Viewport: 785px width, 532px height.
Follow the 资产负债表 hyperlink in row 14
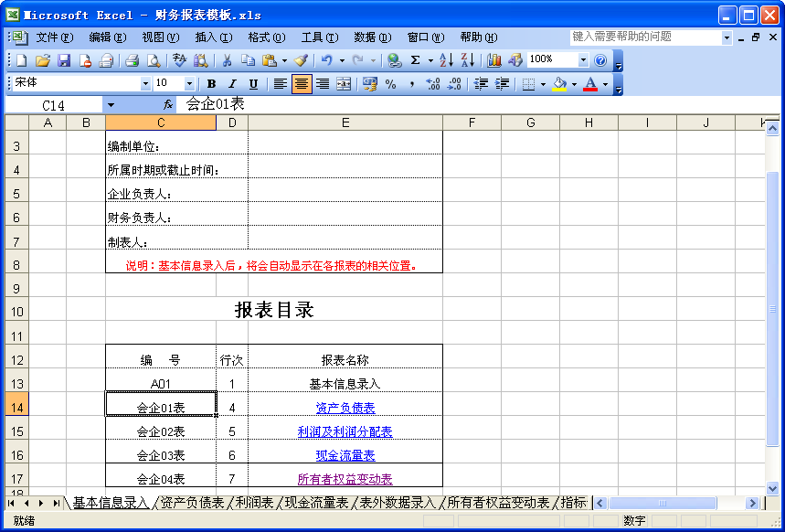(x=345, y=408)
